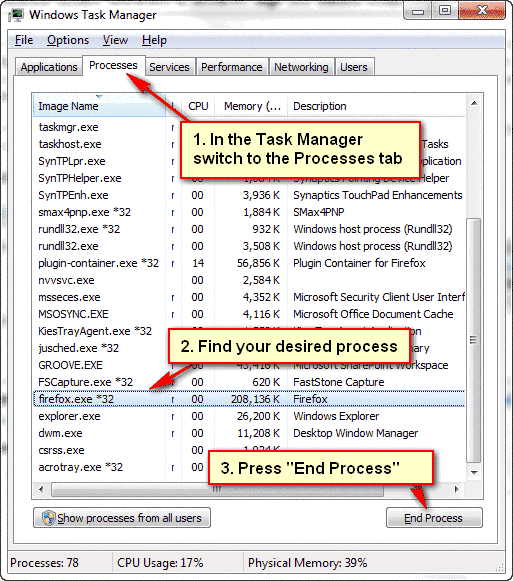Sort by the Image Name column header

[99, 106]
